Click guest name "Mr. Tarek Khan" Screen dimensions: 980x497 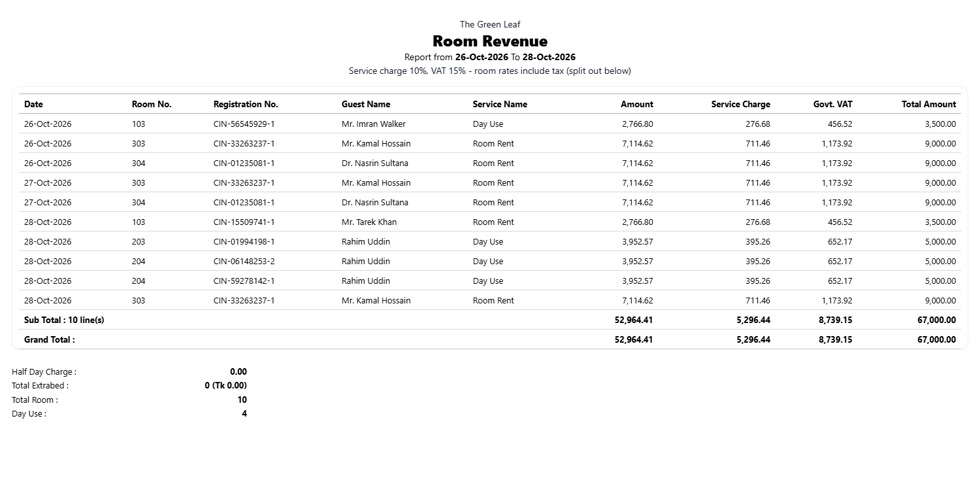coord(369,222)
